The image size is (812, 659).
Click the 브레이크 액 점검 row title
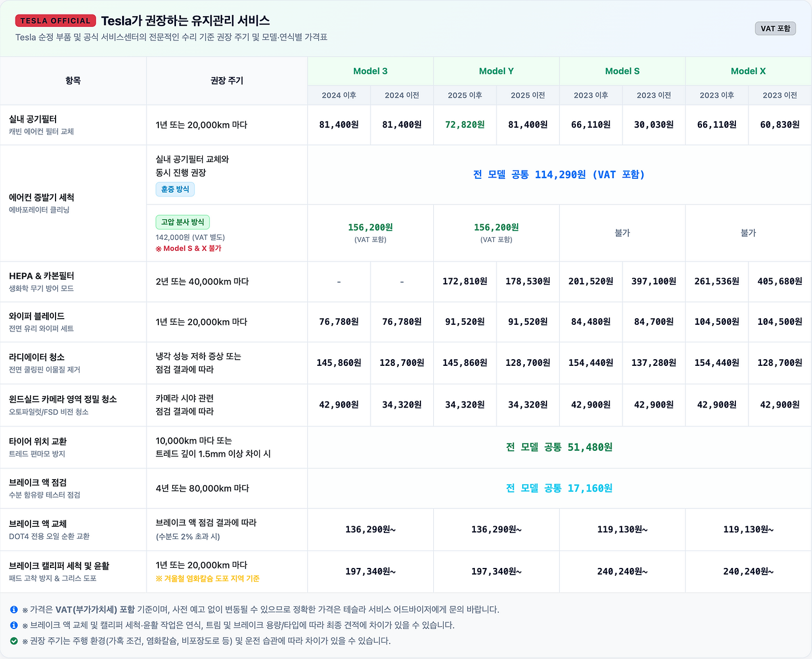pyautogui.click(x=38, y=483)
